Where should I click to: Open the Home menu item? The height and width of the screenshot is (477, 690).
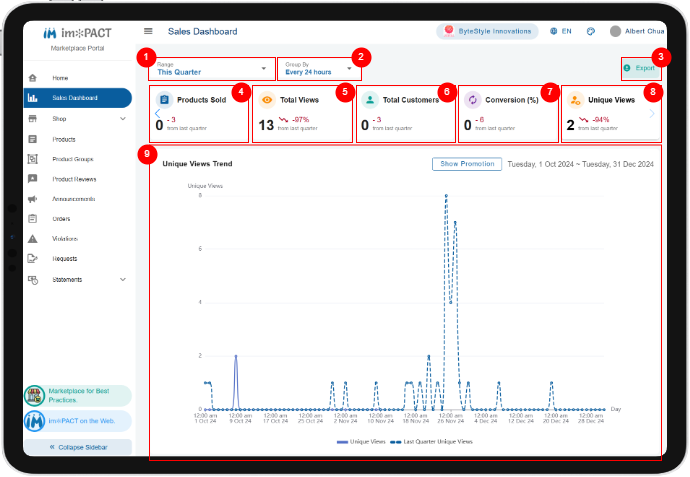coord(77,78)
